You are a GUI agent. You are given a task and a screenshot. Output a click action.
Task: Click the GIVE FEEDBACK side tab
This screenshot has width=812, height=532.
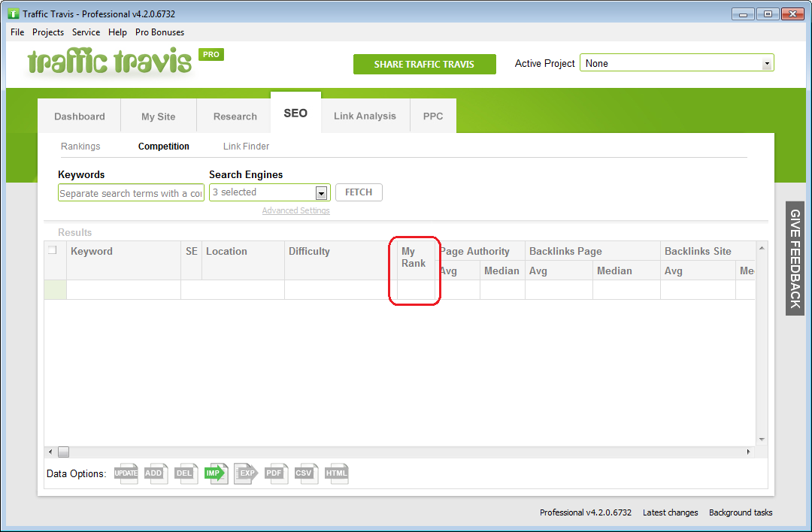pyautogui.click(x=795, y=258)
